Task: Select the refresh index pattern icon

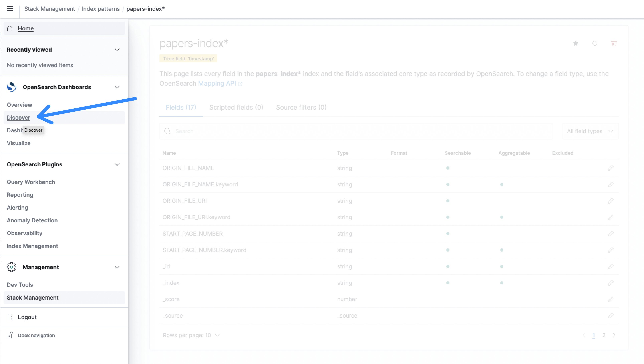Action: click(595, 43)
